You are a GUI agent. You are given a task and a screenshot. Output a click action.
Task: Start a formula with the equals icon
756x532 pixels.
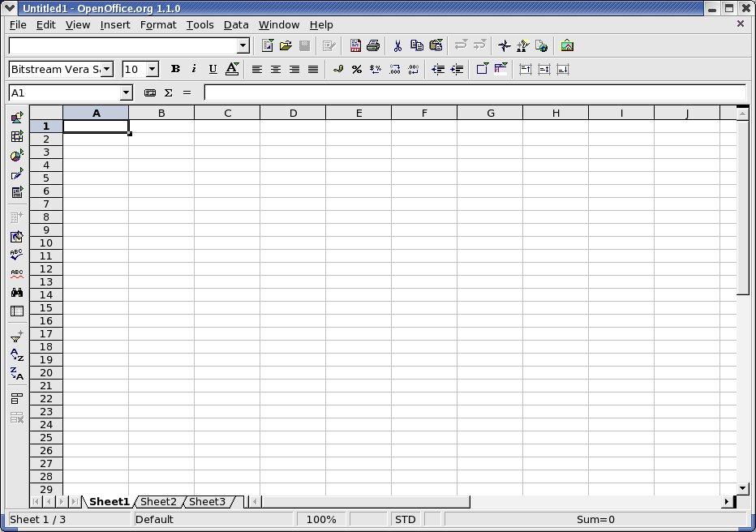[x=187, y=92]
